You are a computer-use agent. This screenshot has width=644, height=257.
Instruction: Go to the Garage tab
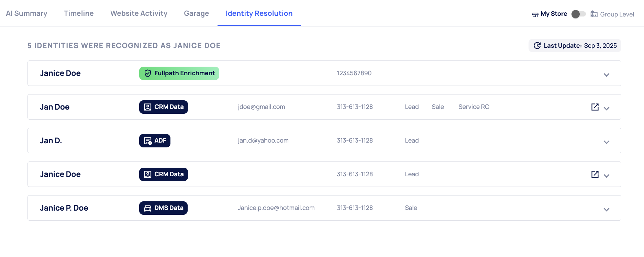[x=196, y=13]
